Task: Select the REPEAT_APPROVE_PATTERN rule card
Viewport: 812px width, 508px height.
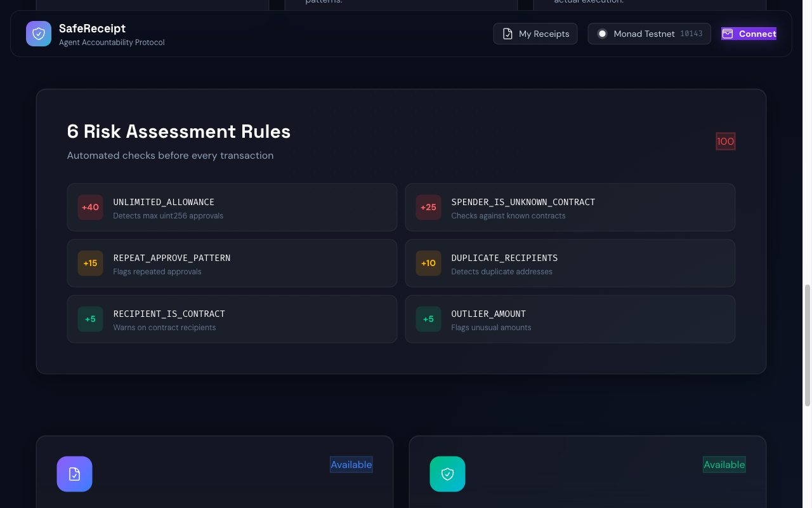Action: 232,264
